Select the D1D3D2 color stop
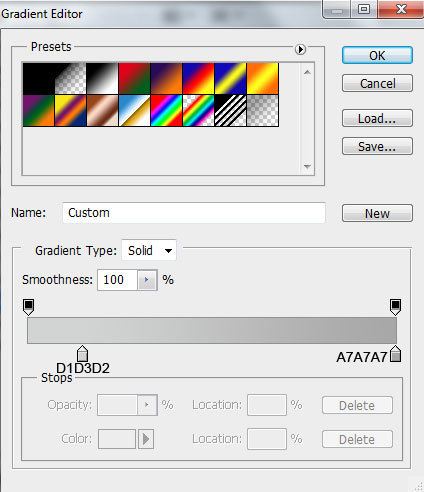 coord(82,354)
